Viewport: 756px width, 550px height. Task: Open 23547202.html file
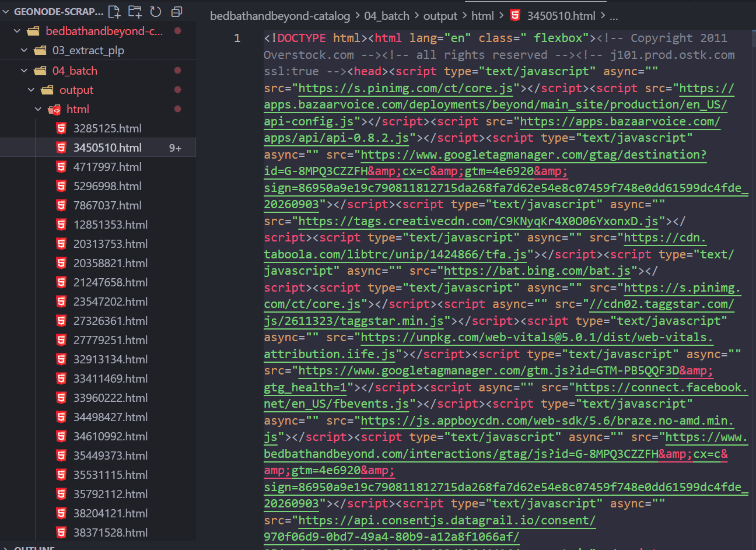tap(110, 302)
